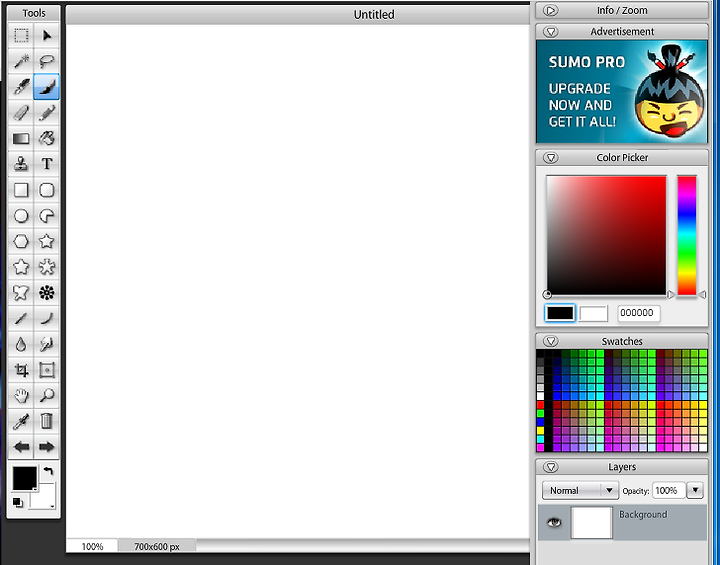Select the highlighted Brush tool
The width and height of the screenshot is (720, 565).
[46, 86]
